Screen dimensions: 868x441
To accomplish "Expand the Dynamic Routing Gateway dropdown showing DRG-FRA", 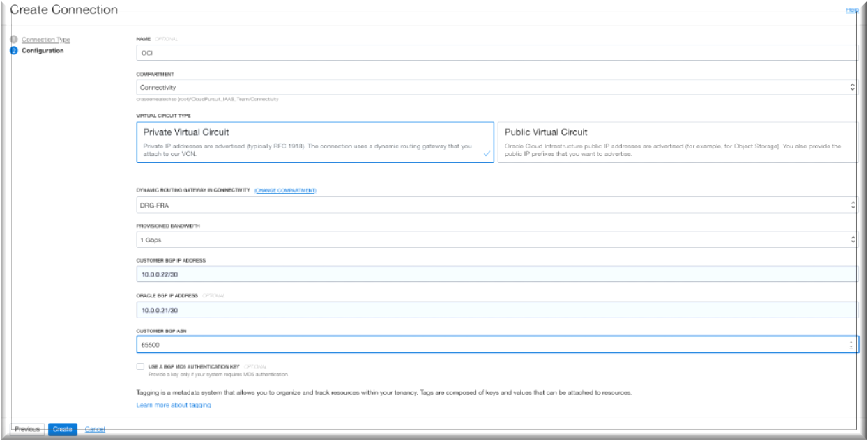I will [495, 206].
